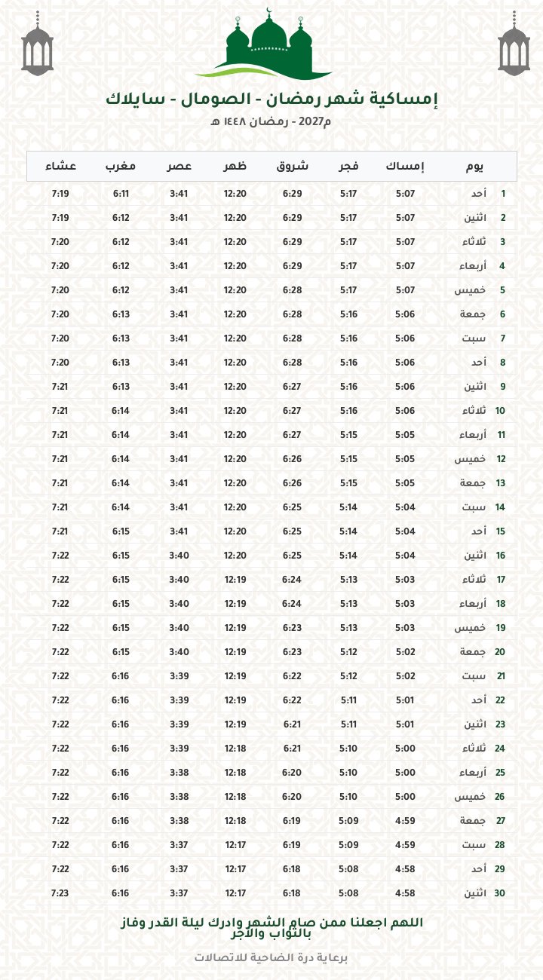
Task: Select the فجر column header
Action: point(348,166)
